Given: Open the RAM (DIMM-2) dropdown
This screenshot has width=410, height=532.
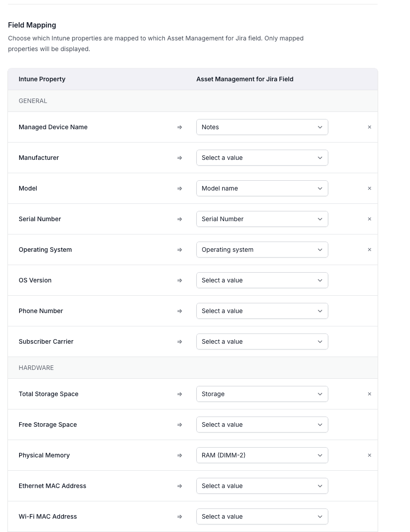Looking at the screenshot, I should click(262, 455).
